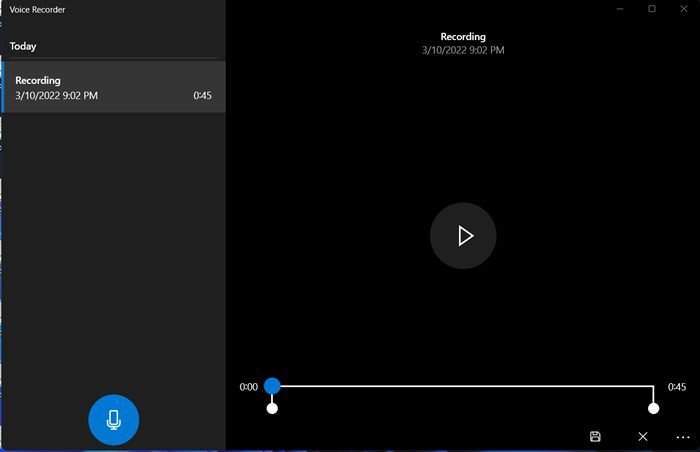The height and width of the screenshot is (452, 700).
Task: Click the 0:00 elapsed time label
Action: [249, 387]
